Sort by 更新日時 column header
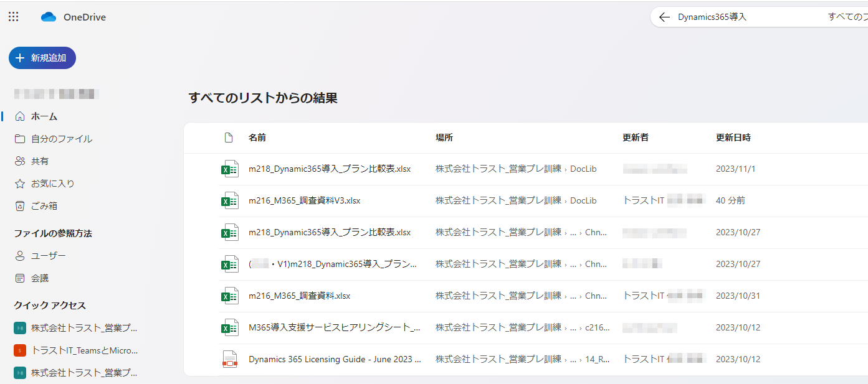The height and width of the screenshot is (384, 868). pyautogui.click(x=733, y=138)
